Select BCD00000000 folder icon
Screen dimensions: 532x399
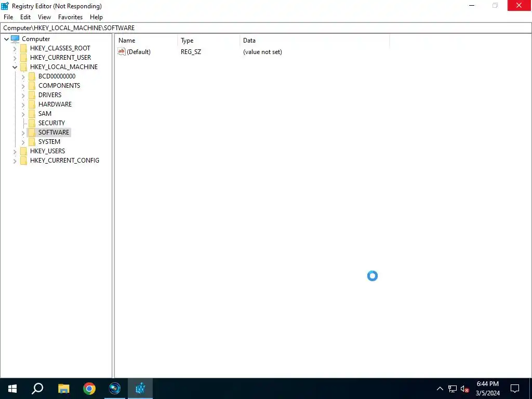click(32, 76)
